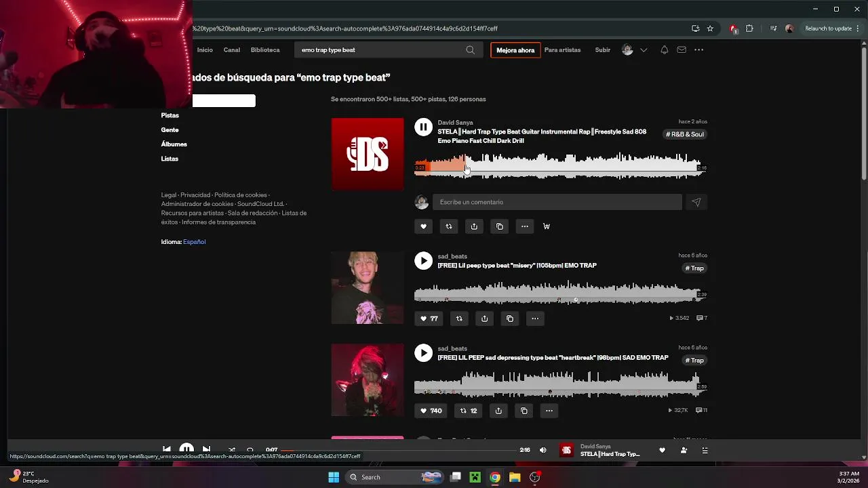Open the user avatar menu in header

[x=627, y=50]
